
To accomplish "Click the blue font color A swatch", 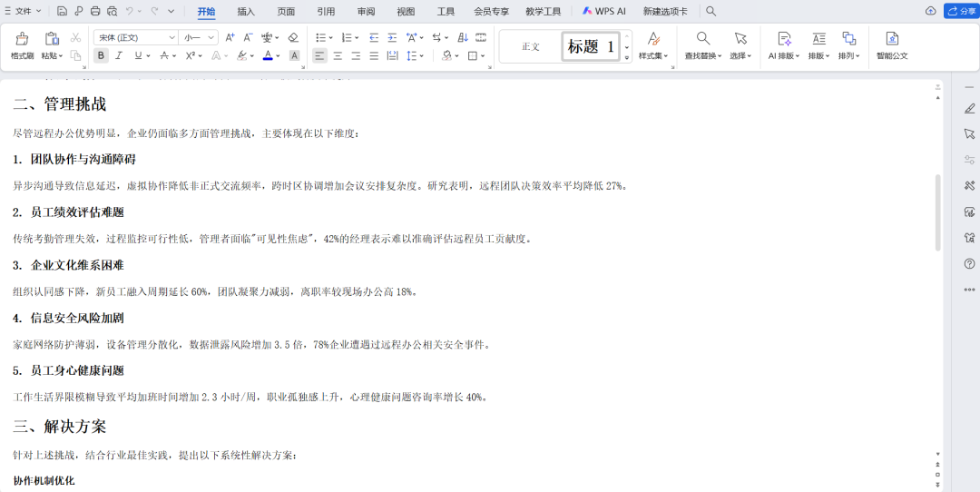I will click(268, 55).
